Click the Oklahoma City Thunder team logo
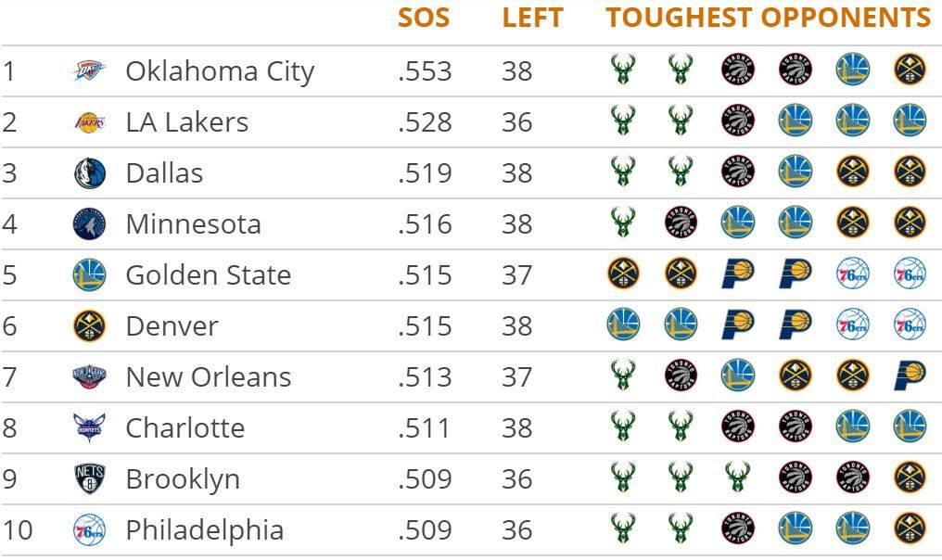This screenshot has height=560, width=942. click(x=89, y=71)
